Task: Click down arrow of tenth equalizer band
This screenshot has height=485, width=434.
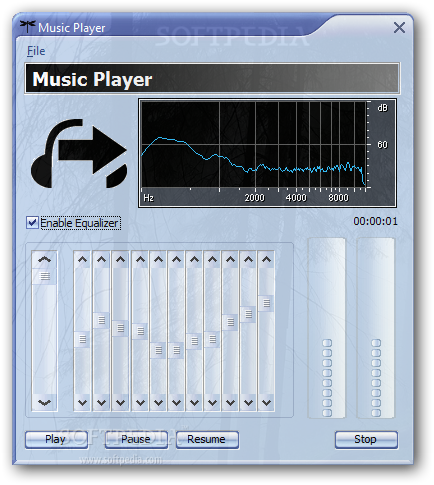Action: point(248,403)
